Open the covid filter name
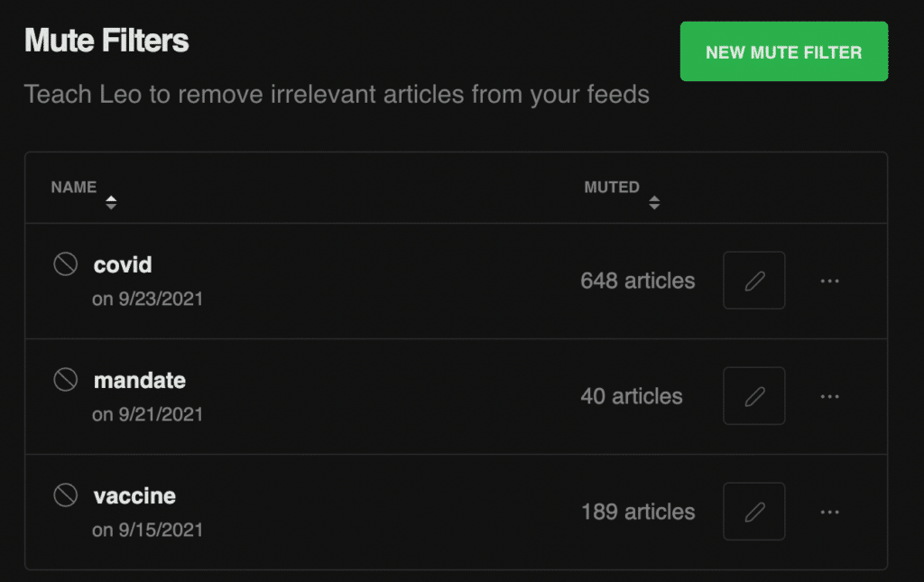 pyautogui.click(x=123, y=264)
